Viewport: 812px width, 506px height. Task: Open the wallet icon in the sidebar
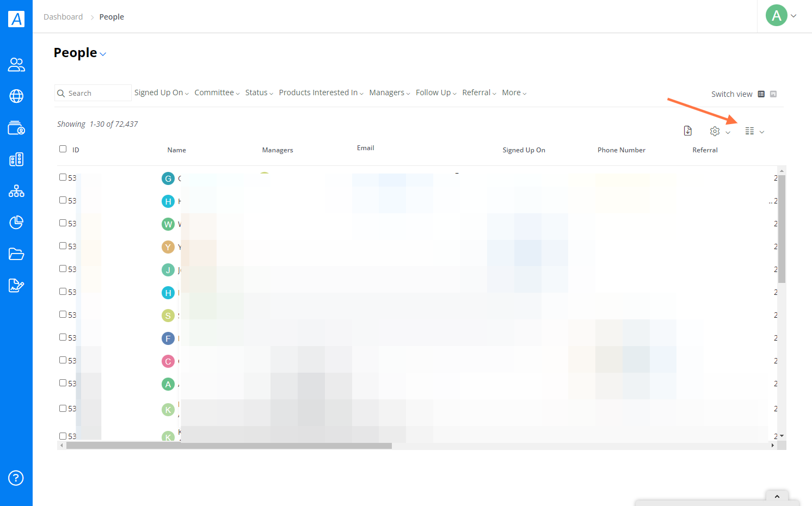pos(16,128)
